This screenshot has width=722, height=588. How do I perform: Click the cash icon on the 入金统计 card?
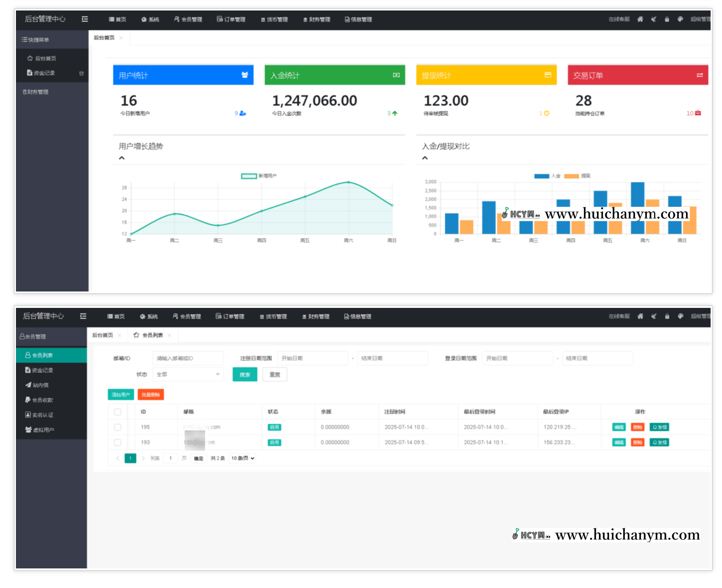[396, 75]
